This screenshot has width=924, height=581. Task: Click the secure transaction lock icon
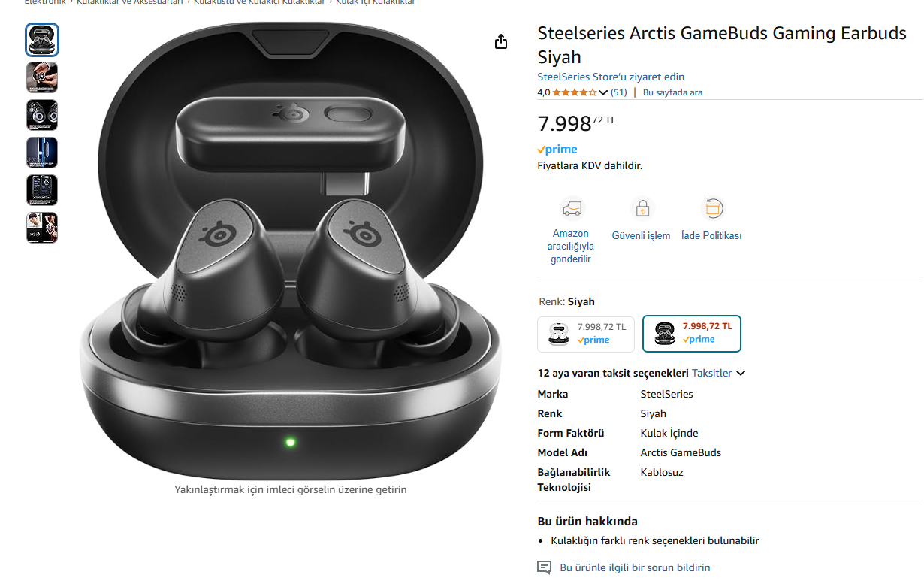[642, 208]
